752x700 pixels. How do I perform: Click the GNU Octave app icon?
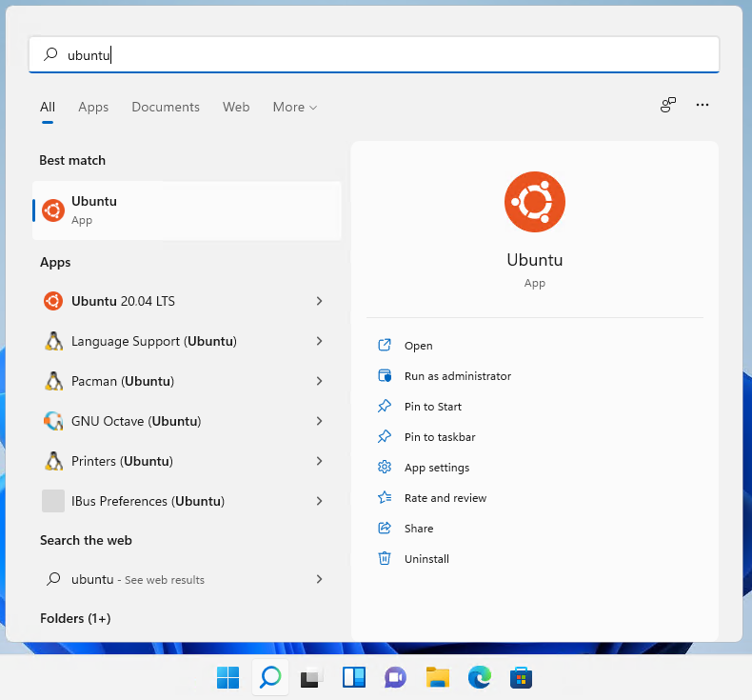(53, 421)
